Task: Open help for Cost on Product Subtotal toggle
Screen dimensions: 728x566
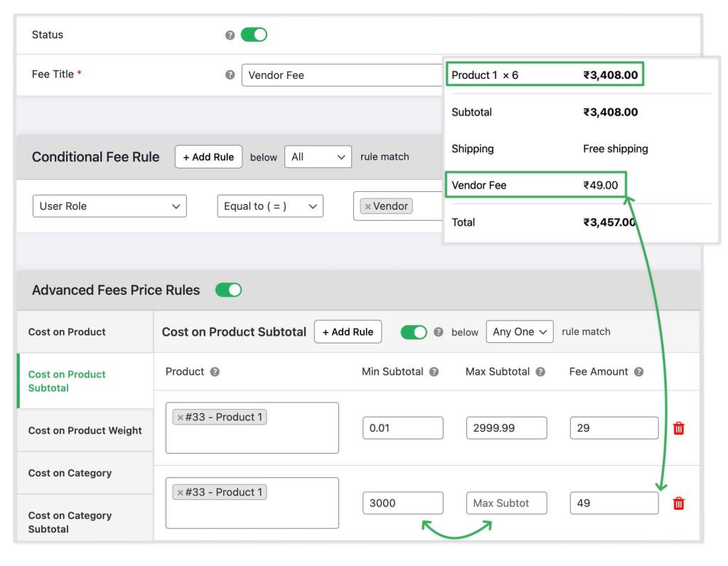Action: click(x=438, y=332)
